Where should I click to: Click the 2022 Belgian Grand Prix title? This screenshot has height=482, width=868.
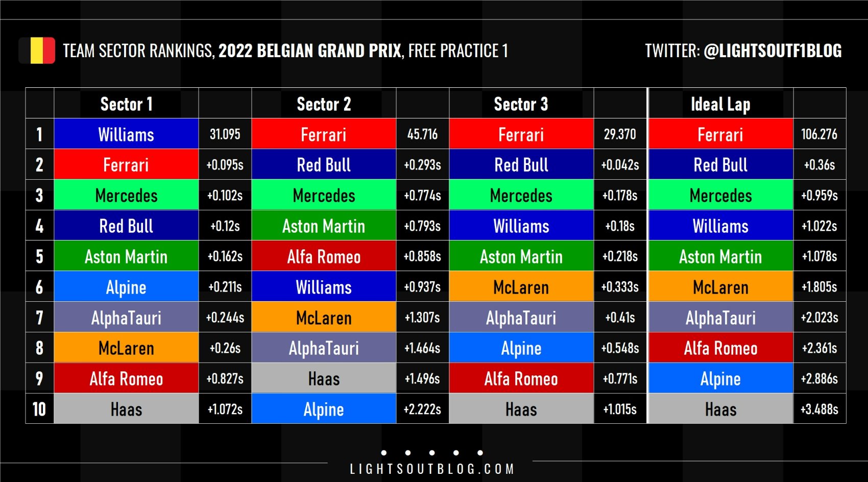[309, 51]
